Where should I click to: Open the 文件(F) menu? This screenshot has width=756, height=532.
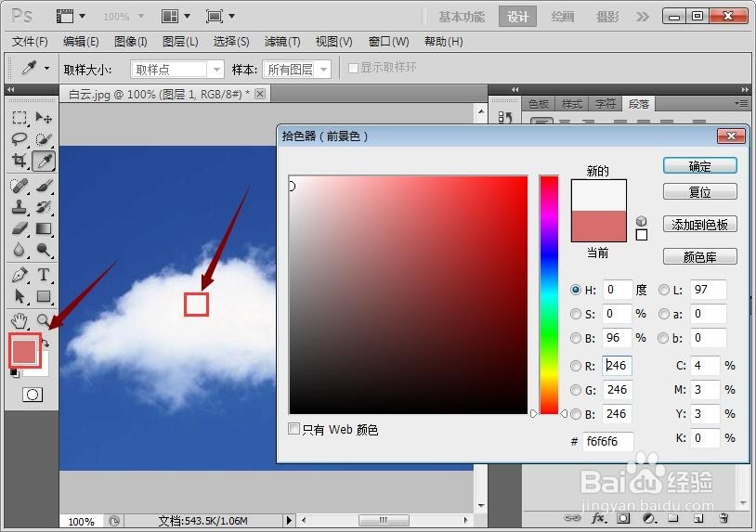pos(30,42)
